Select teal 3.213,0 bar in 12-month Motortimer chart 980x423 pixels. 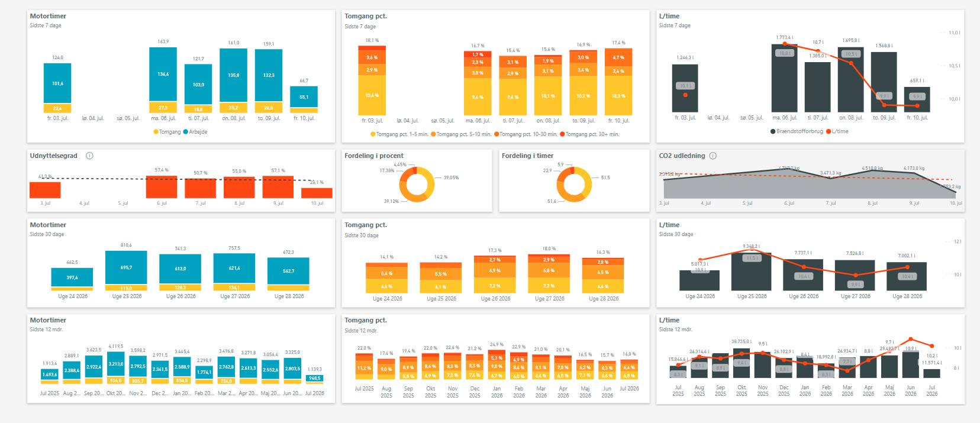(x=116, y=364)
